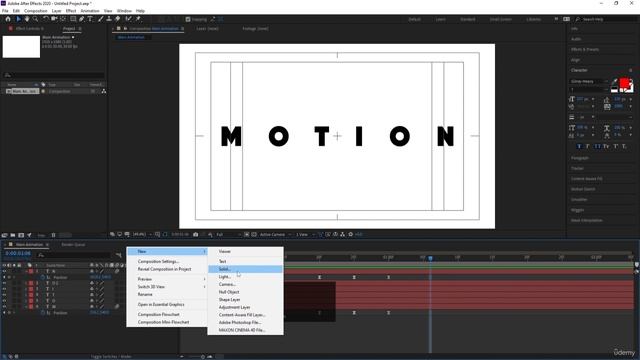Image resolution: width=640 pixels, height=360 pixels.
Task: Select the Rectangle shape tool
Action: pyautogui.click(x=73, y=19)
